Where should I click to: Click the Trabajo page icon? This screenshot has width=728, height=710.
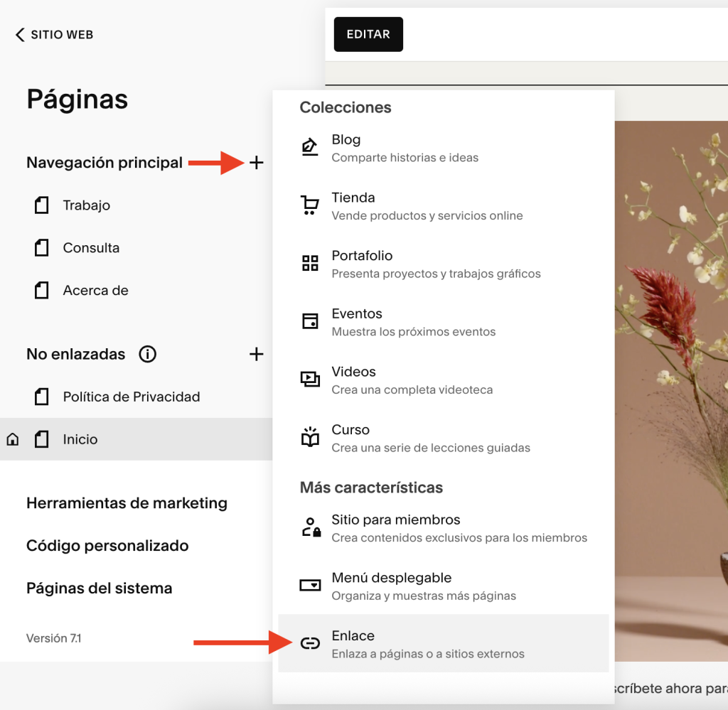click(x=42, y=205)
